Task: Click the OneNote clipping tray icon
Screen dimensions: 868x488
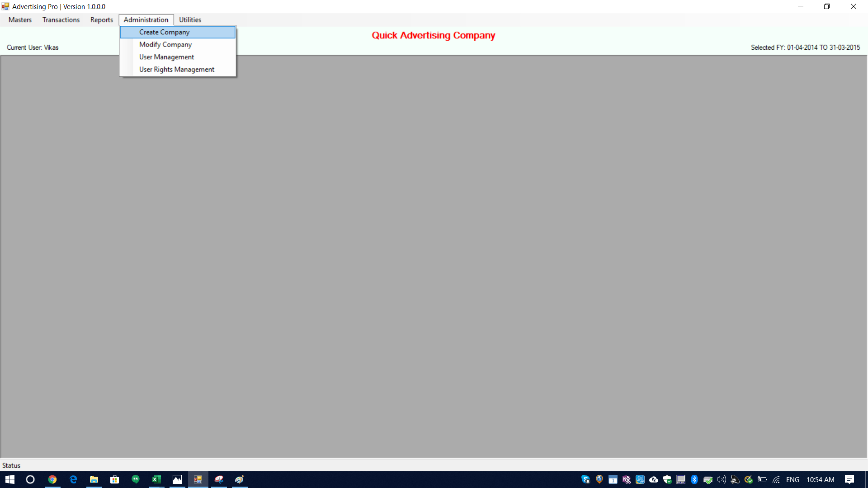Action: pyautogui.click(x=627, y=479)
